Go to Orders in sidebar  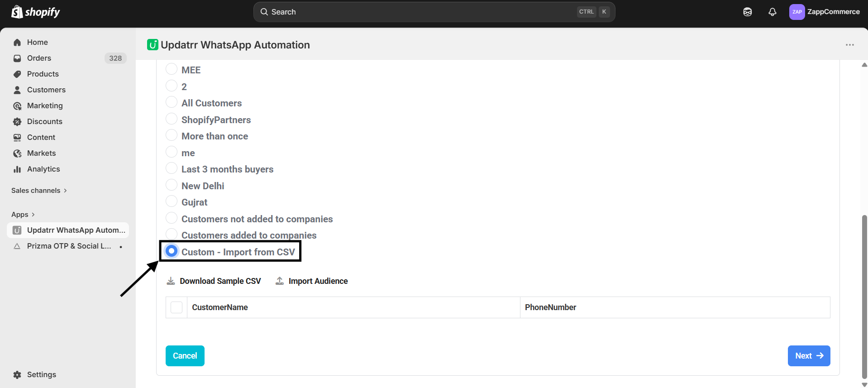39,58
